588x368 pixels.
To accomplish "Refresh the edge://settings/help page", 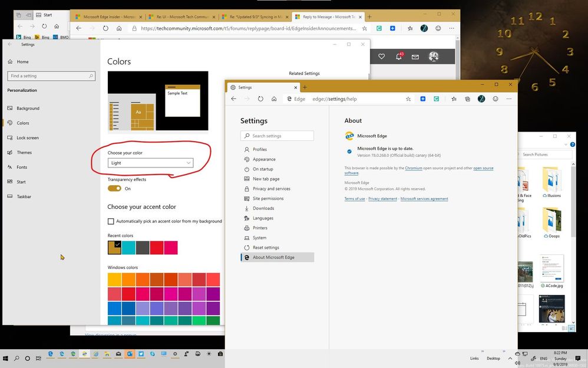I will coord(260,98).
